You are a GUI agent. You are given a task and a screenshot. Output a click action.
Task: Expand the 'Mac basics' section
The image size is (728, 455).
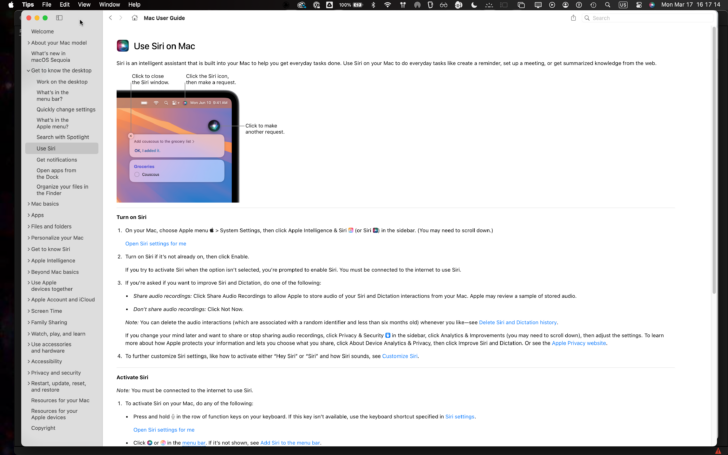[27, 203]
